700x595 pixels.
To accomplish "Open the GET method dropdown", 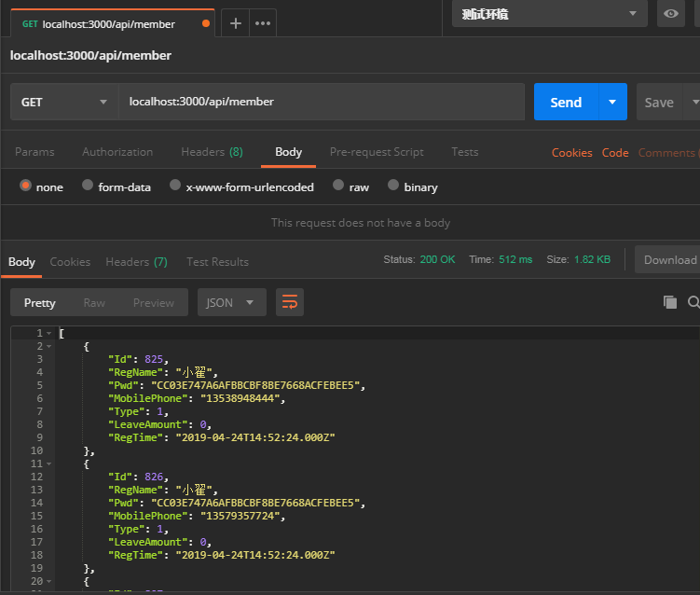I will tap(63, 103).
